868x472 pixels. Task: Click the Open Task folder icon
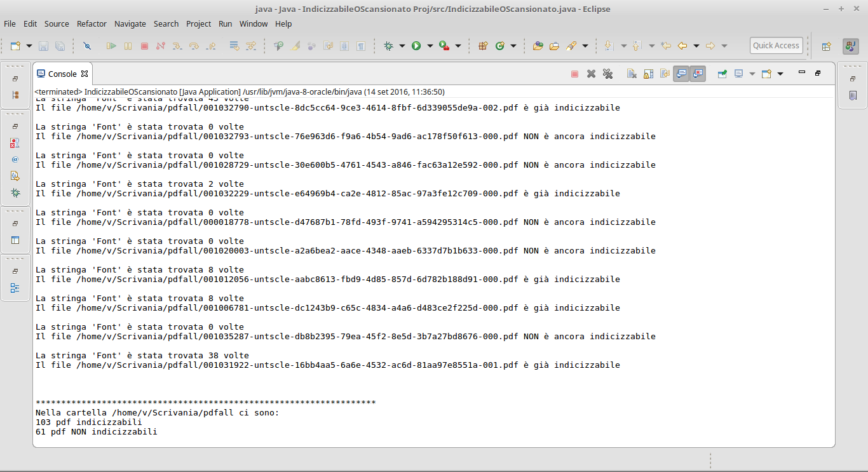point(554,46)
